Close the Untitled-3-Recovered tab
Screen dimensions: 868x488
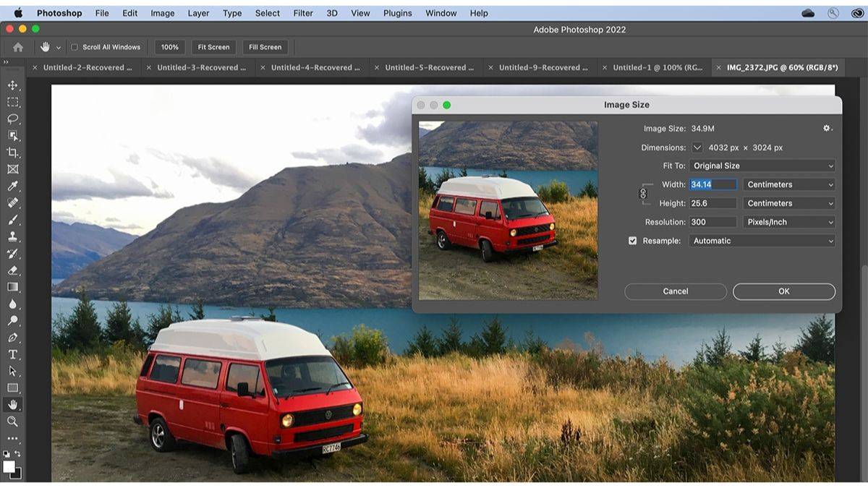(x=149, y=67)
